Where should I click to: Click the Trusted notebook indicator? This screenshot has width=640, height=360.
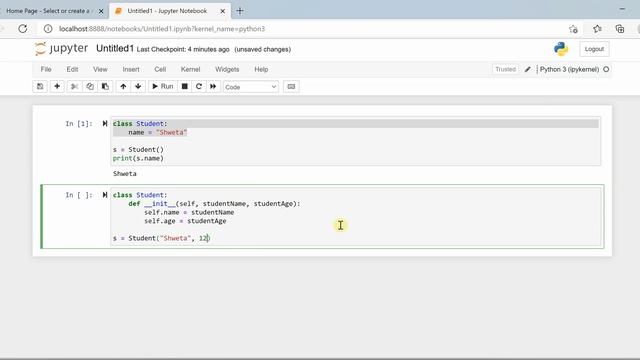pyautogui.click(x=505, y=69)
